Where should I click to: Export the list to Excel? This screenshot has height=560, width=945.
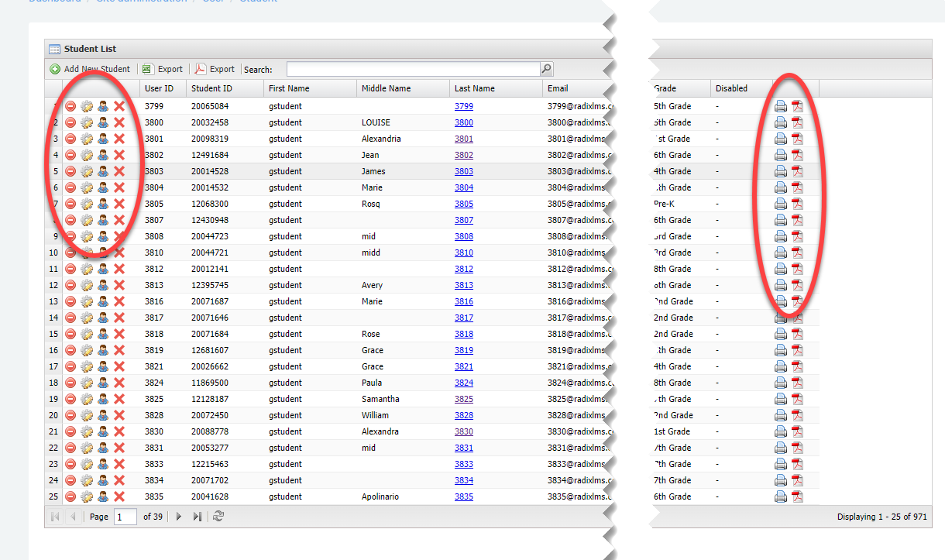click(163, 69)
